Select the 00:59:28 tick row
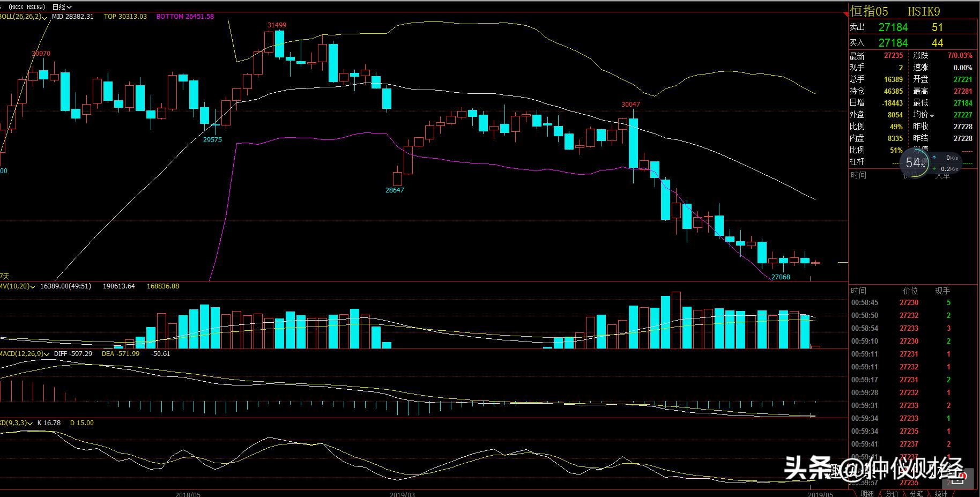 tap(914, 393)
